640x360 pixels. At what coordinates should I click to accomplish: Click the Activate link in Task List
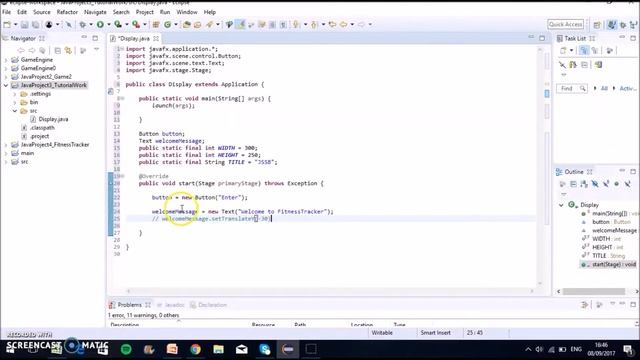coord(628,89)
